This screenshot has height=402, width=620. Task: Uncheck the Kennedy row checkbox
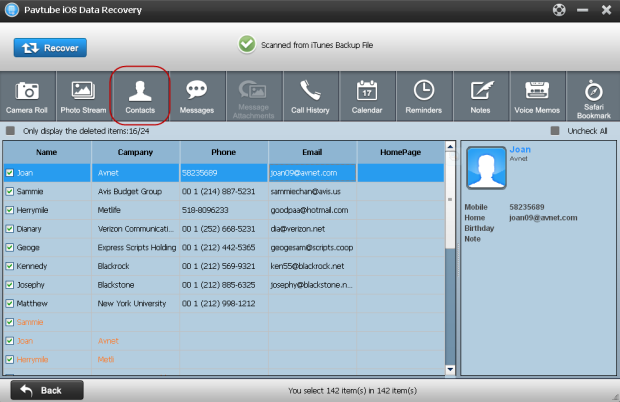click(10, 266)
